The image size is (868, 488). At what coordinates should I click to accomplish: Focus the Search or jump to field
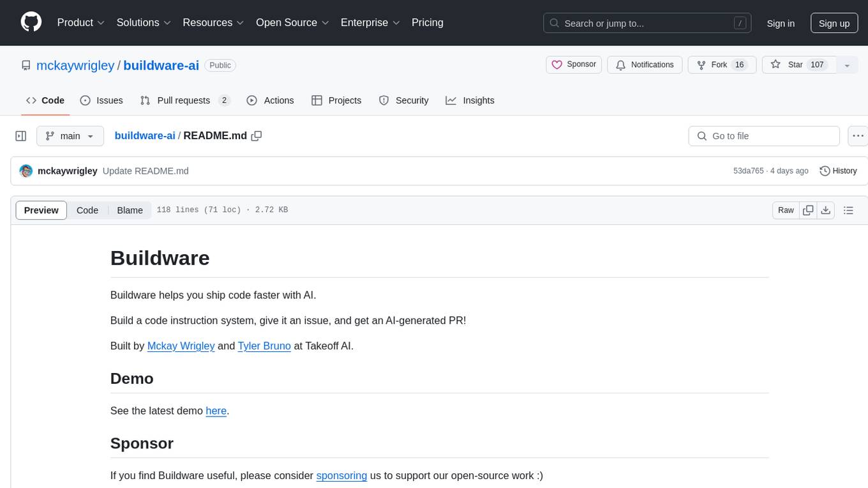point(647,23)
